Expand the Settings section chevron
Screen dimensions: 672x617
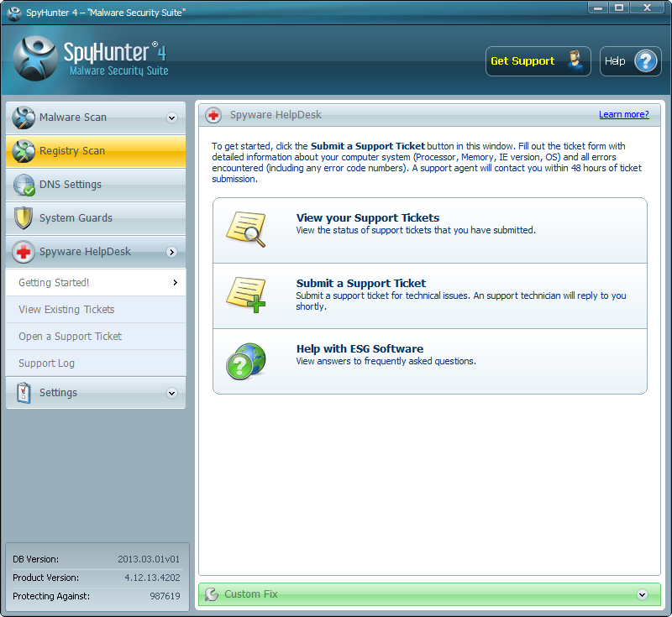coord(172,393)
